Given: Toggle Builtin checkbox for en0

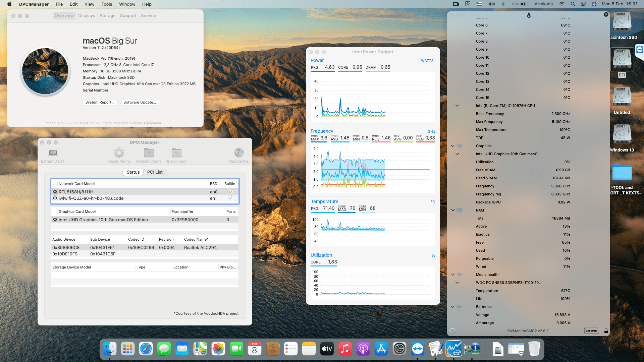Looking at the screenshot, I should pos(230,192).
